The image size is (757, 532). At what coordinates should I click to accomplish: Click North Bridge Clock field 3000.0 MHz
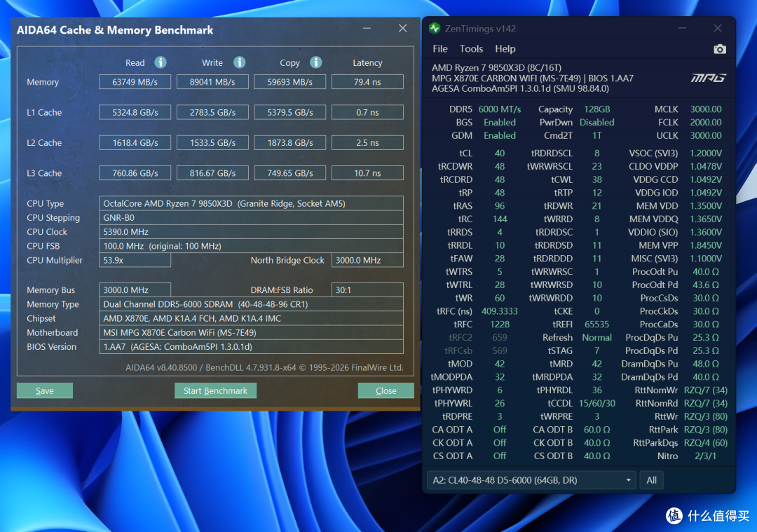tap(367, 260)
